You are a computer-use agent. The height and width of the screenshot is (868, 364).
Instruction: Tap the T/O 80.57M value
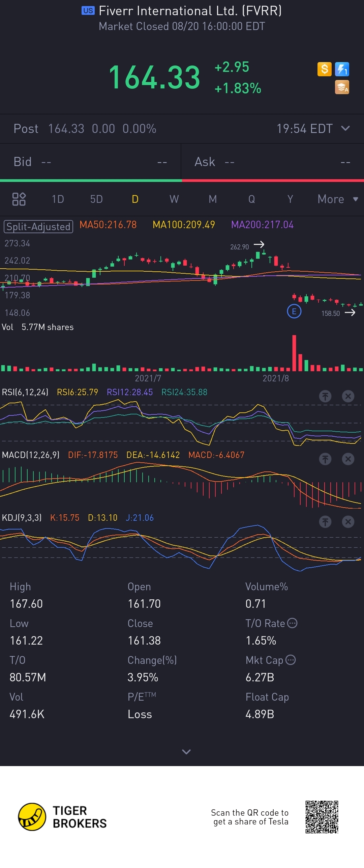(x=28, y=677)
